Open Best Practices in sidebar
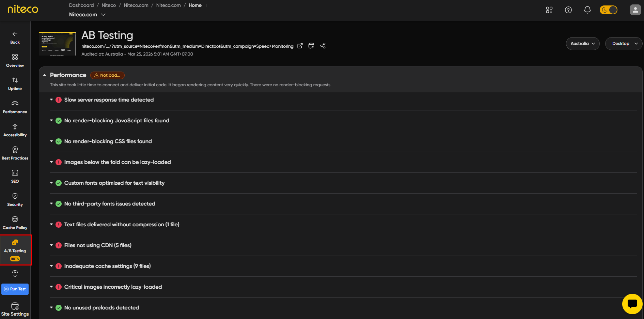 point(15,153)
